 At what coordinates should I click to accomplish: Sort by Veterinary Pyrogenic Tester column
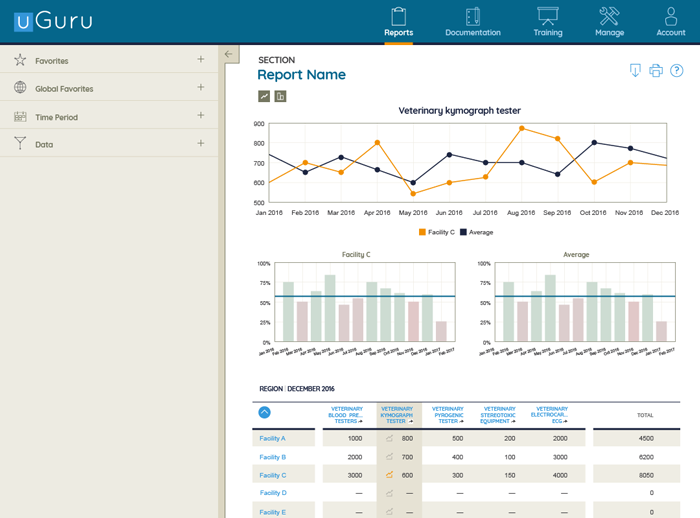(448, 415)
